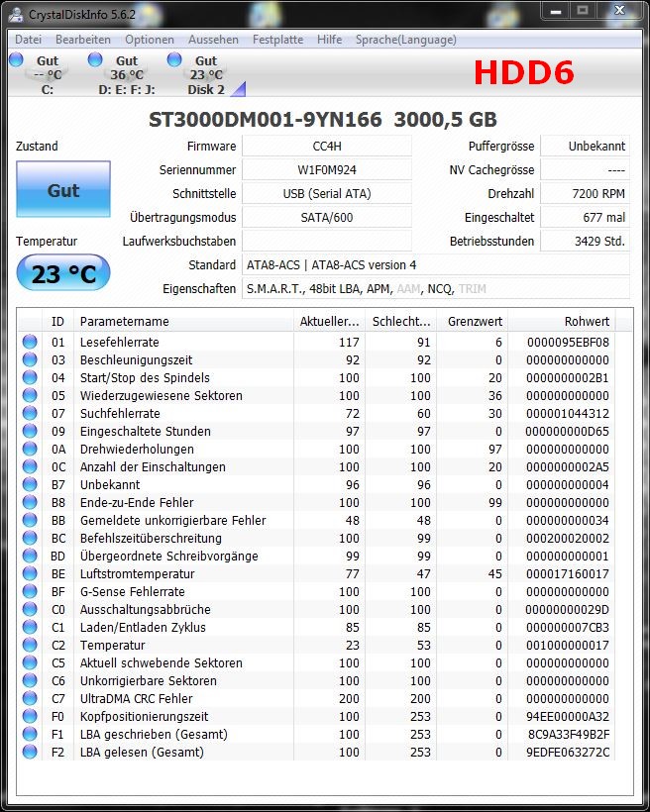Click the blue status orb for 36 °C drive
650x812 pixels.
(95, 59)
